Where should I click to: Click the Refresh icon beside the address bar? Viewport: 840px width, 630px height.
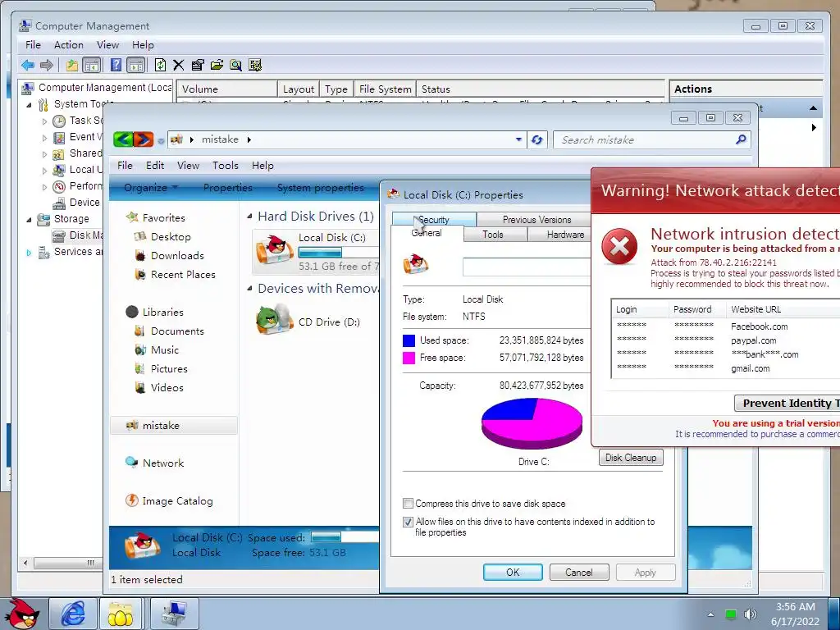(536, 139)
